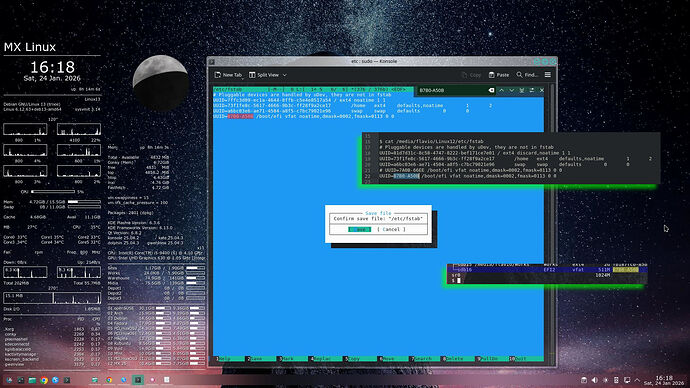Open the Find... search tool
The image size is (690, 388).
point(527,75)
